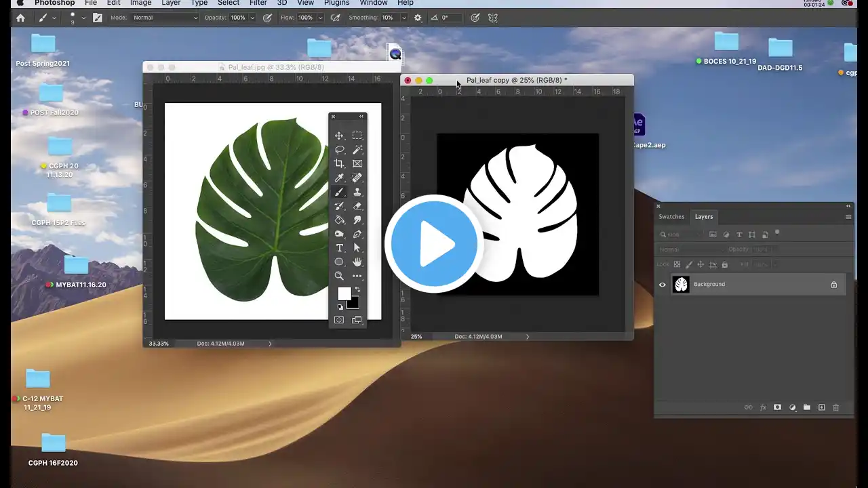Select the Move tool in the toolbox
The height and width of the screenshot is (488, 868).
[x=339, y=136]
